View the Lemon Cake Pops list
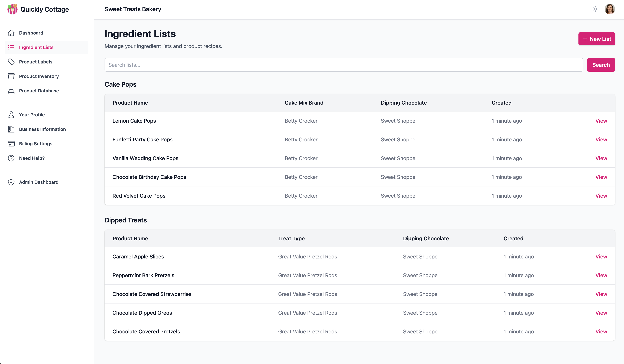Viewport: 624px width, 364px height. (x=601, y=121)
